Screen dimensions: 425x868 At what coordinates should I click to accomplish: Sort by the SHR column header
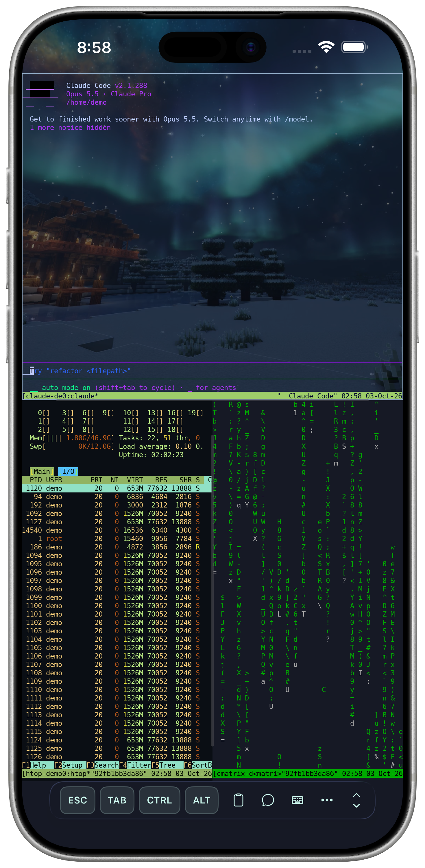click(x=185, y=480)
